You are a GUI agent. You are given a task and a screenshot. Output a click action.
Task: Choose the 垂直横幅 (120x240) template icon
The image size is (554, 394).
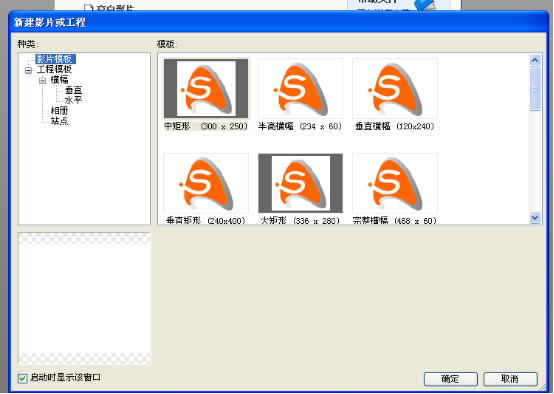395,88
